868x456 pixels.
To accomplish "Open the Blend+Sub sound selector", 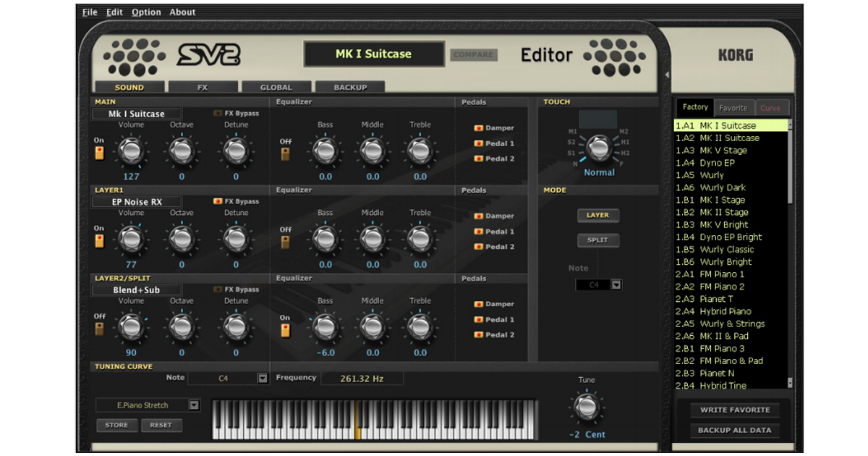I will click(137, 290).
